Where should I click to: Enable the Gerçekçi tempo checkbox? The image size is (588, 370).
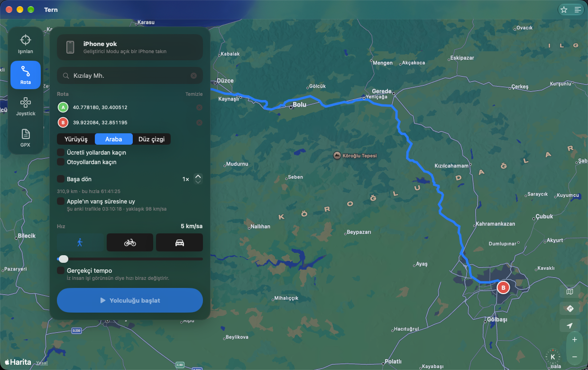click(61, 270)
